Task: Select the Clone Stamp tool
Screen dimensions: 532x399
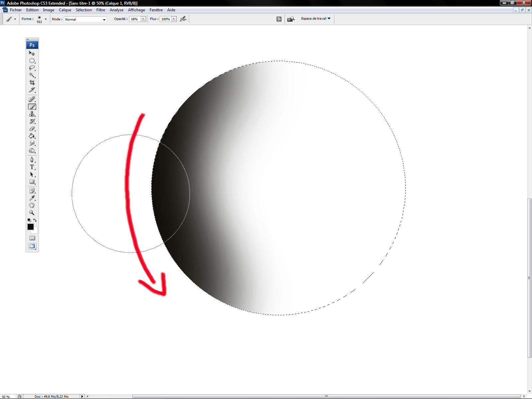Action: coord(32,114)
